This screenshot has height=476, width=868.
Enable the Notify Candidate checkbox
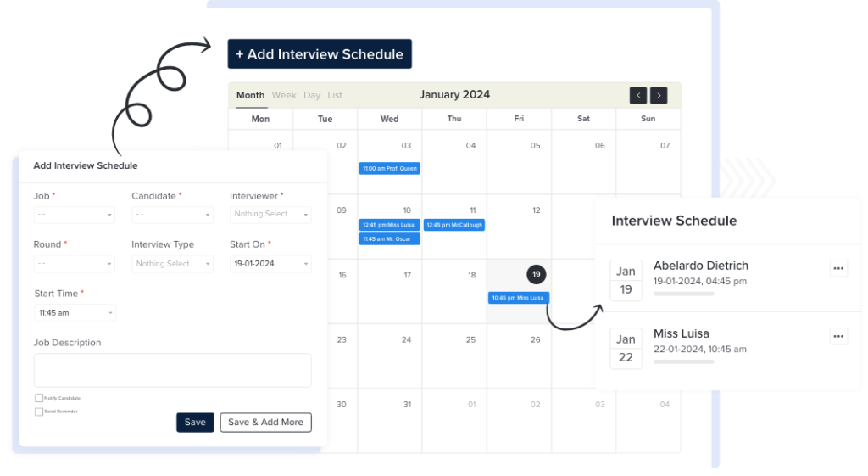tap(39, 398)
